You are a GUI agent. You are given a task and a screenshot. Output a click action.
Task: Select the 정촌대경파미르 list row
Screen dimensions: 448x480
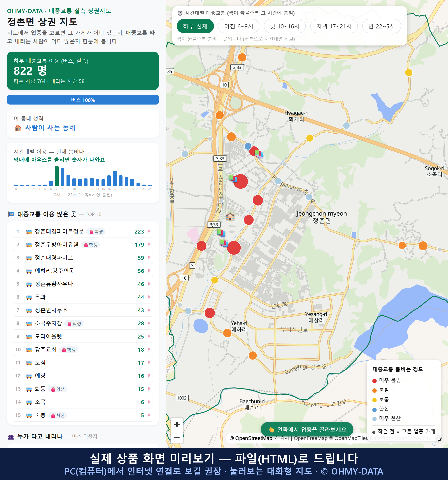tap(83, 258)
